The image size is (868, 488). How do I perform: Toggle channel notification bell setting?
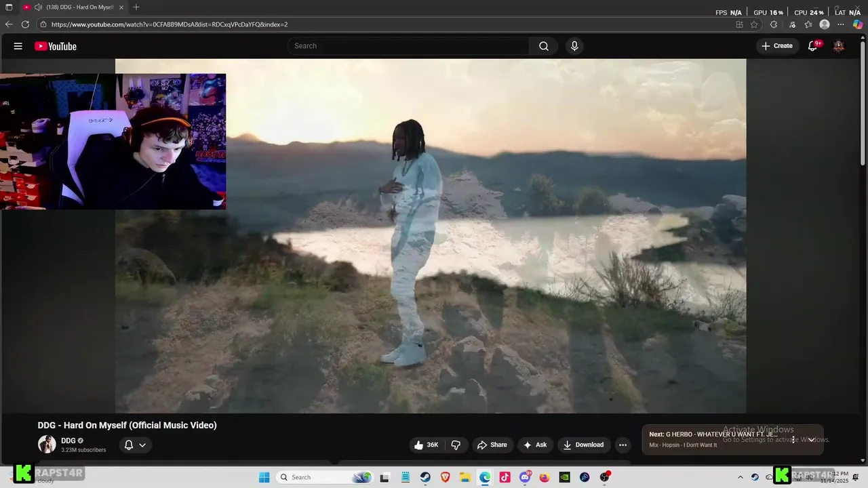coord(129,445)
